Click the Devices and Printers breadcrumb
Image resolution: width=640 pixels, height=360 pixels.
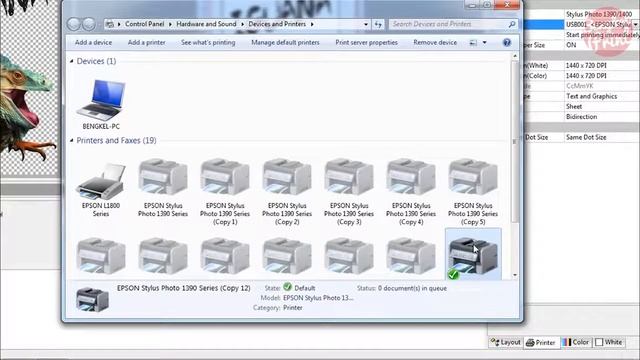(x=277, y=24)
